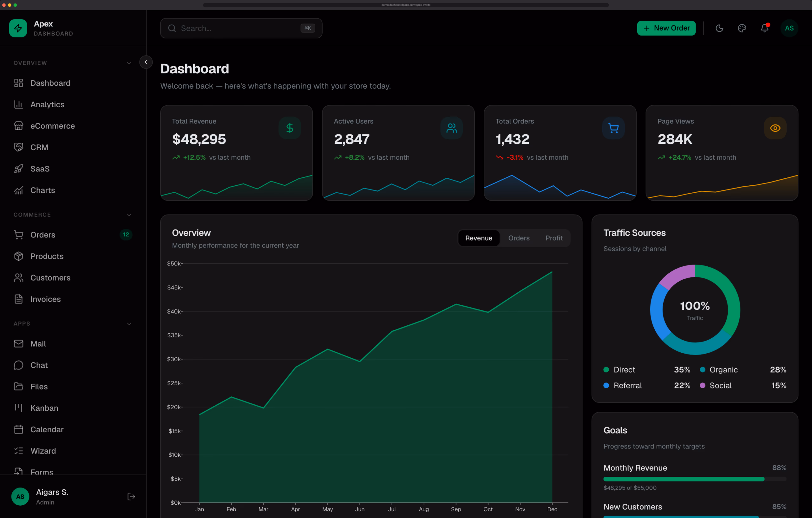Click the notifications bell icon
This screenshot has height=518, width=812.
tap(764, 28)
